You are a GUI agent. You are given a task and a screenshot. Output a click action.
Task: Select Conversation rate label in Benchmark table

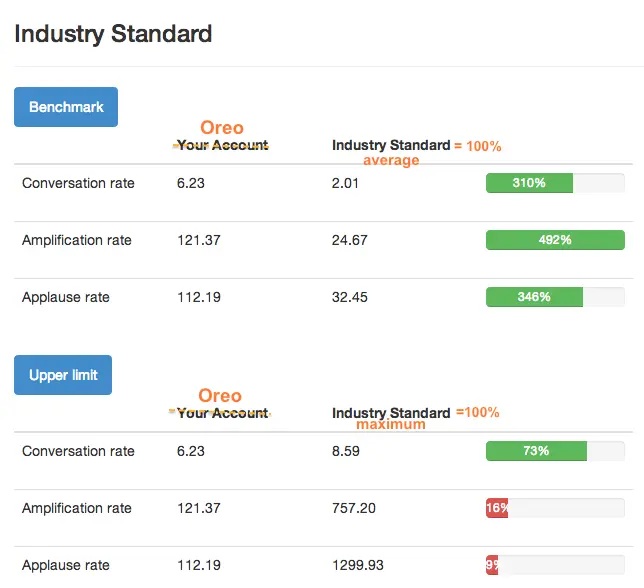tap(78, 183)
